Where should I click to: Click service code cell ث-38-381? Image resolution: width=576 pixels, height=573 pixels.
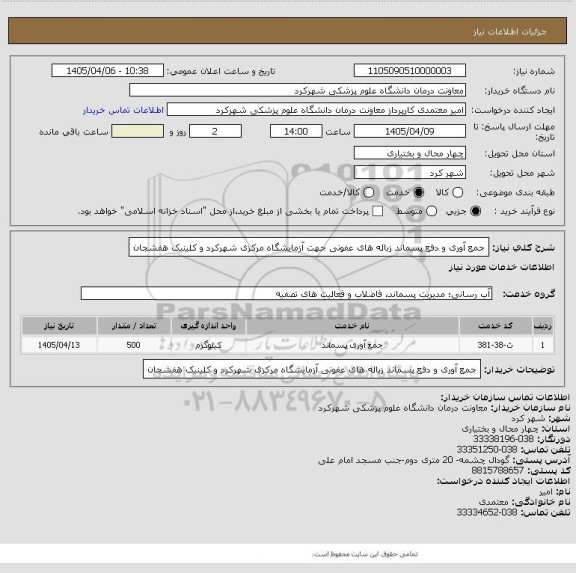[496, 345]
